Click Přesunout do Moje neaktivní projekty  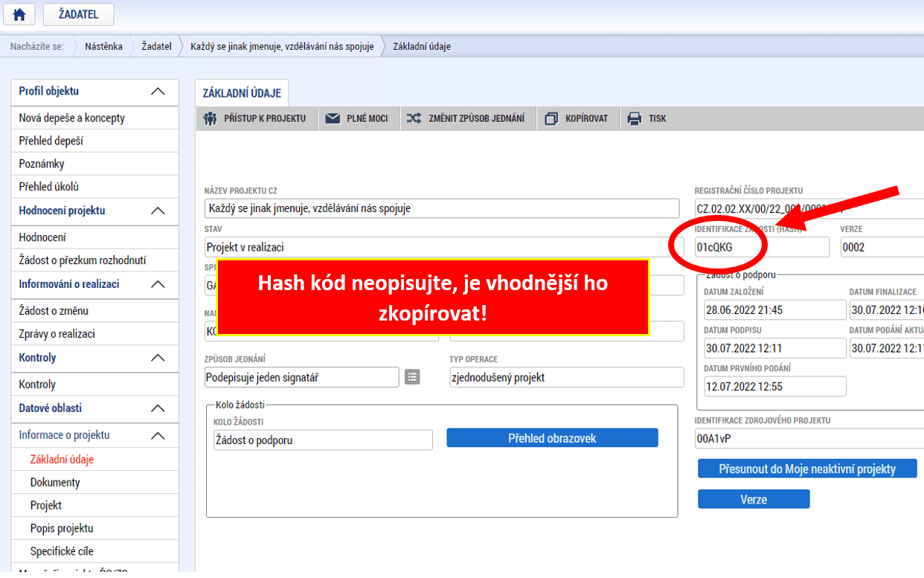[807, 469]
